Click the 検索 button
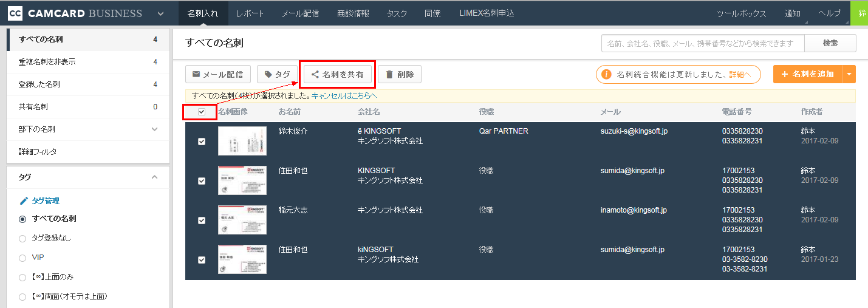Viewport: 868px width, 308px height. (830, 43)
